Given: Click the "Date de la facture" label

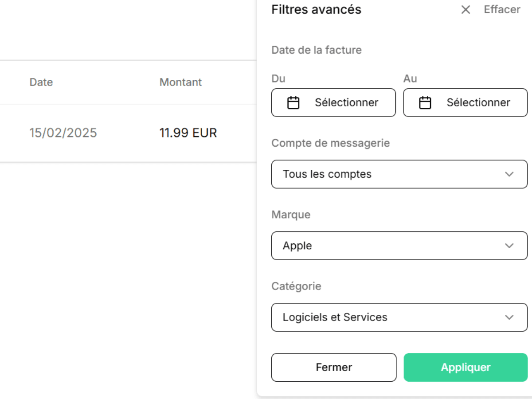Looking at the screenshot, I should coord(316,50).
